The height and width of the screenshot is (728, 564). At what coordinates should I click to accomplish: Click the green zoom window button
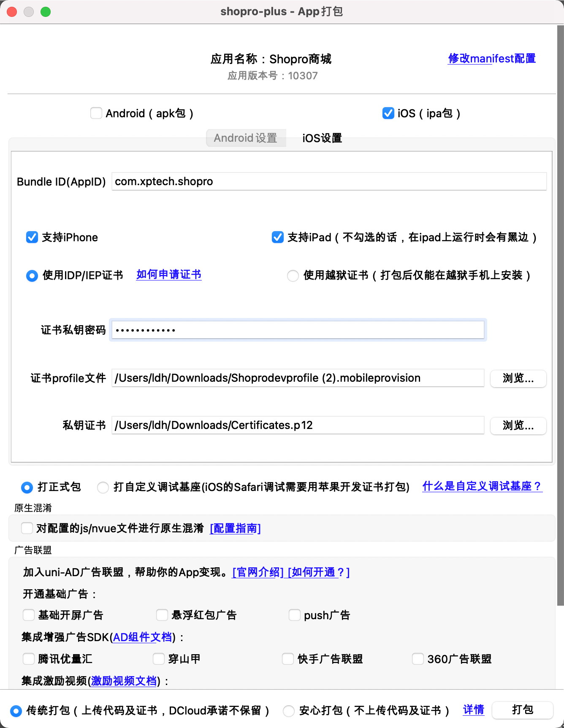point(46,12)
